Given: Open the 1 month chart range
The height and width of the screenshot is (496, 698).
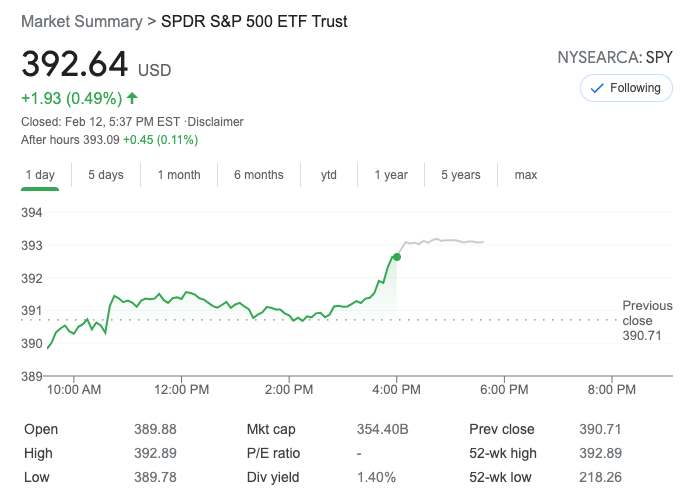Looking at the screenshot, I should (179, 175).
